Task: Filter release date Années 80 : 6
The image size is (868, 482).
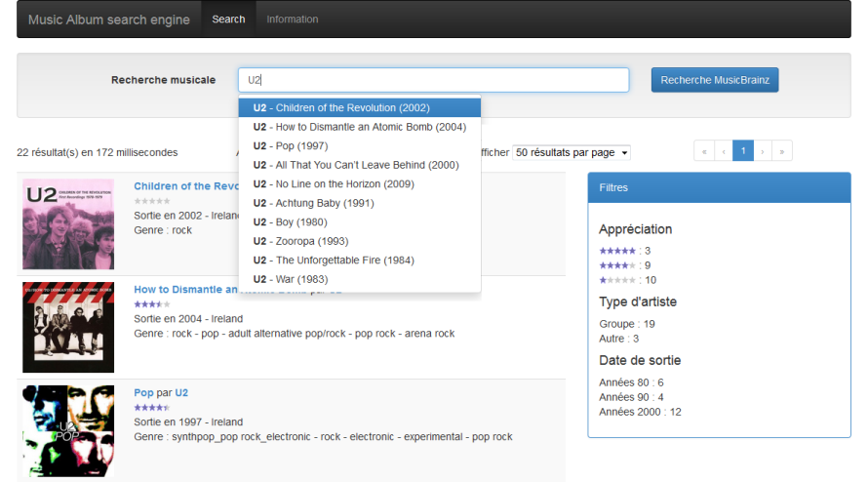Action: (631, 382)
